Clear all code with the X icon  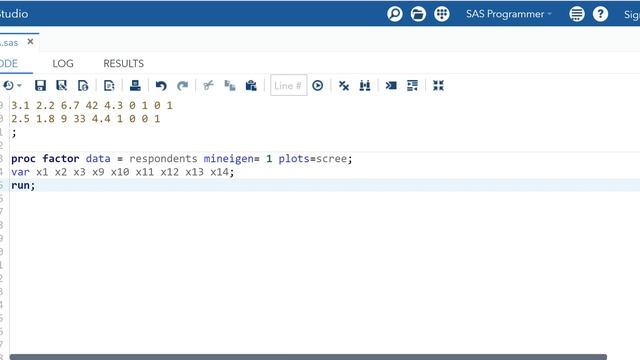pyautogui.click(x=344, y=86)
